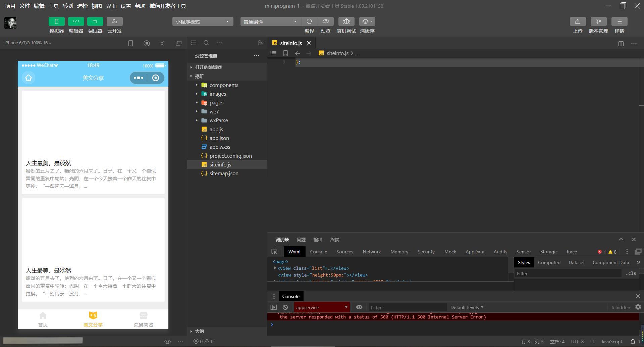Image resolution: width=644 pixels, height=347 pixels.
Task: Open the 工具 menu
Action: coord(53,6)
